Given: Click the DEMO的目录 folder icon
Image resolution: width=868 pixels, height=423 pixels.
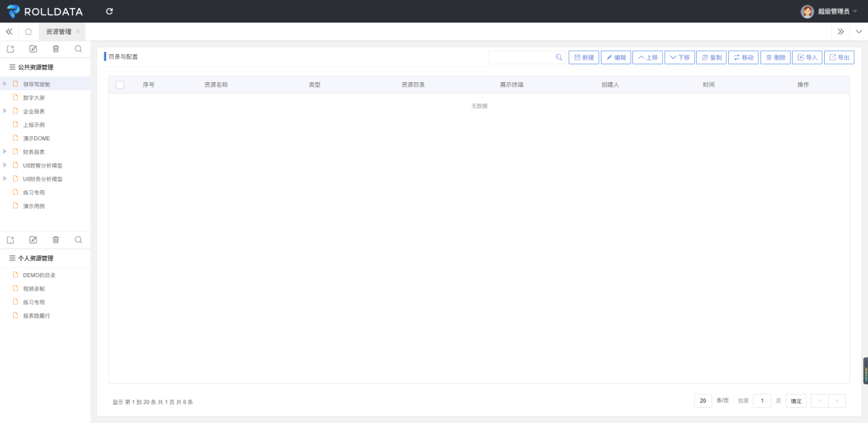Looking at the screenshot, I should point(15,274).
